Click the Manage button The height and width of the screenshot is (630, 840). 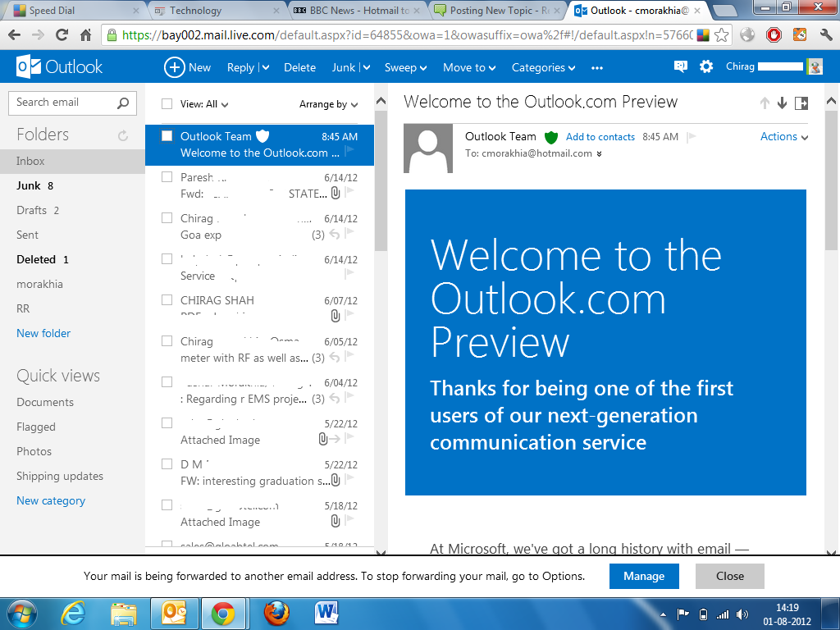click(644, 576)
